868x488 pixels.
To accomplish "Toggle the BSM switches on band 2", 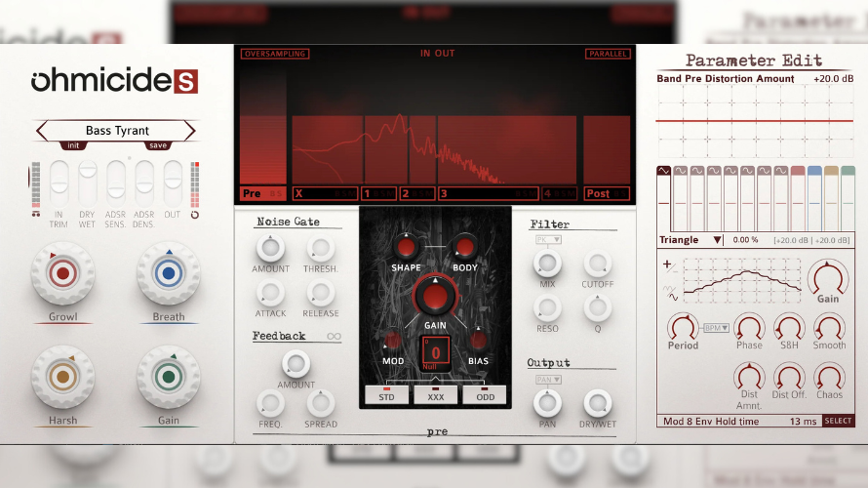I will [423, 194].
